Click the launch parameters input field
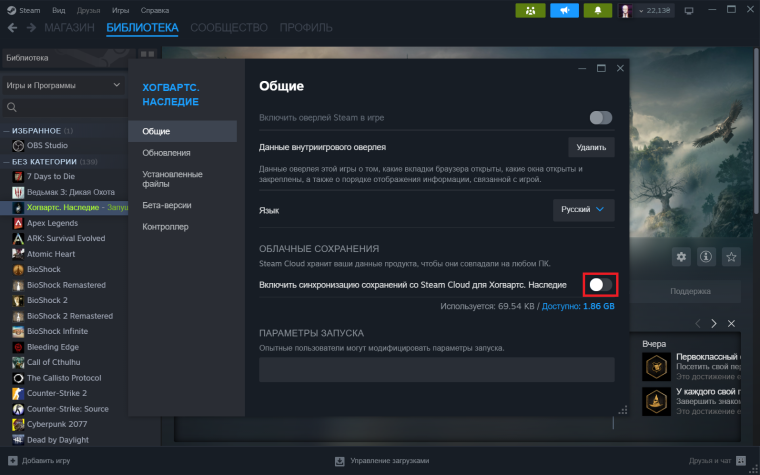 click(437, 370)
